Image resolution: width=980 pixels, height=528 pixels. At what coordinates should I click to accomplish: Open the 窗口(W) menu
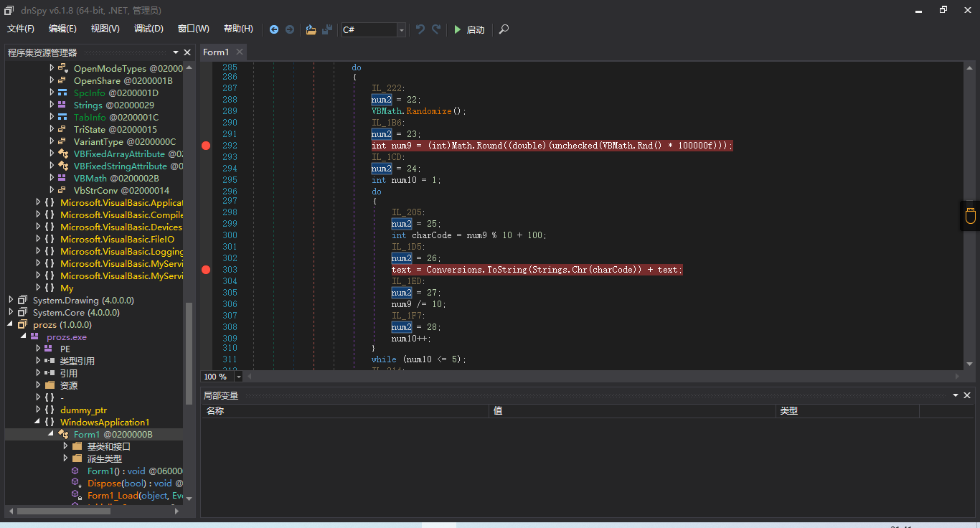tap(194, 29)
